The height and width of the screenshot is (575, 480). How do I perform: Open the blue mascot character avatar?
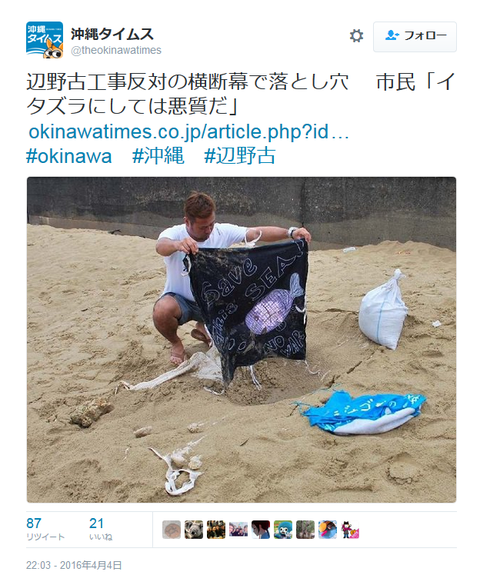pos(283,530)
